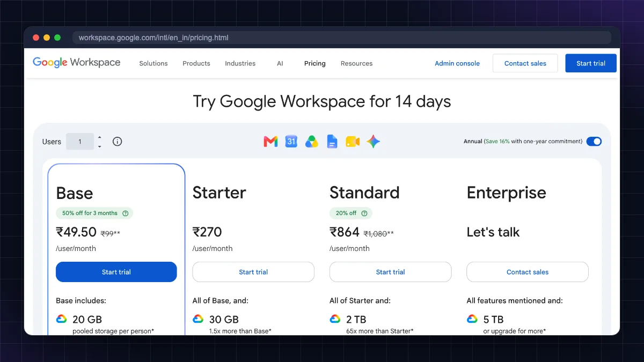Click the Google Calendar icon
This screenshot has height=362, width=644.
click(x=291, y=142)
